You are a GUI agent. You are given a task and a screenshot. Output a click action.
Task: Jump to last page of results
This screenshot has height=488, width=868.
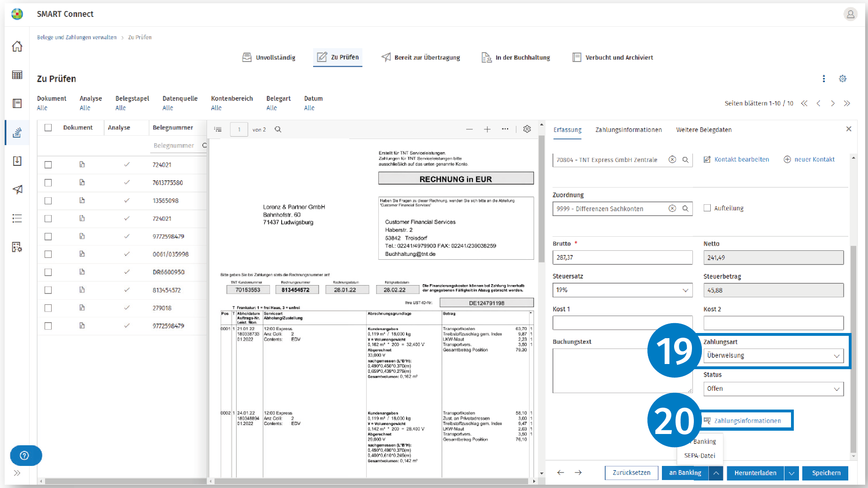(847, 103)
